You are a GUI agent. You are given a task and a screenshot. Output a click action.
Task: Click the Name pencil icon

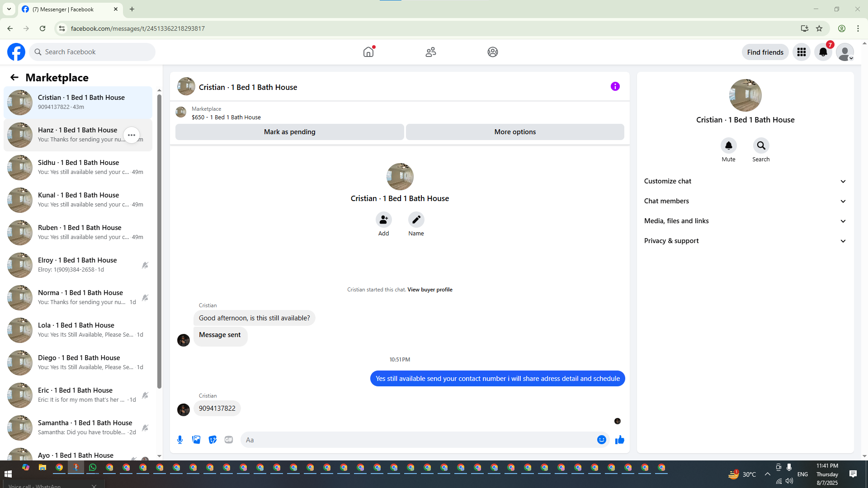416,220
